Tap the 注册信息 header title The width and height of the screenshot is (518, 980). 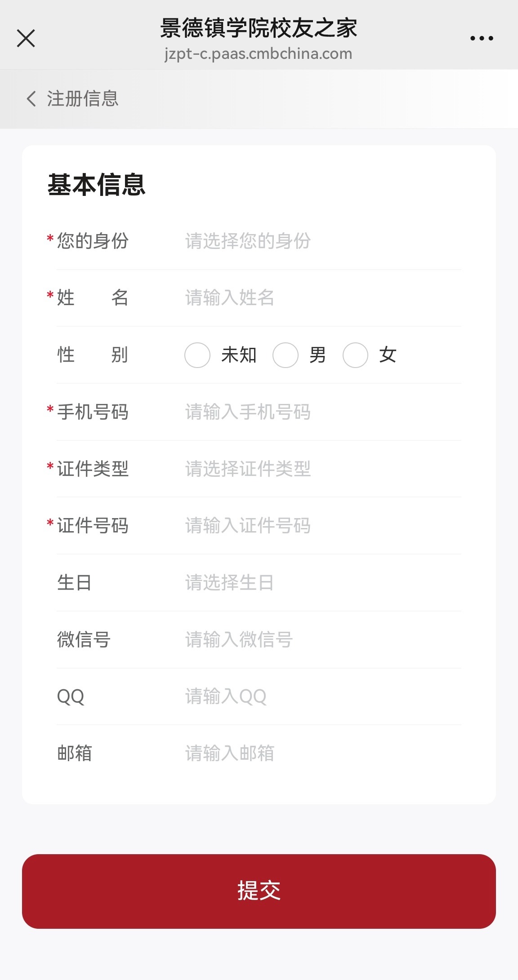pyautogui.click(x=83, y=98)
